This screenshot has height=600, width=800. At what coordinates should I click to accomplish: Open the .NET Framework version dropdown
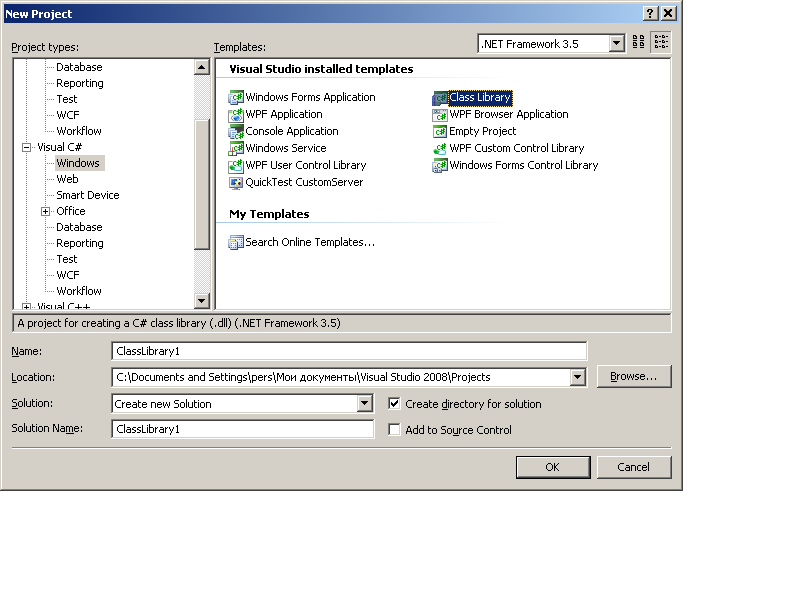click(x=616, y=43)
